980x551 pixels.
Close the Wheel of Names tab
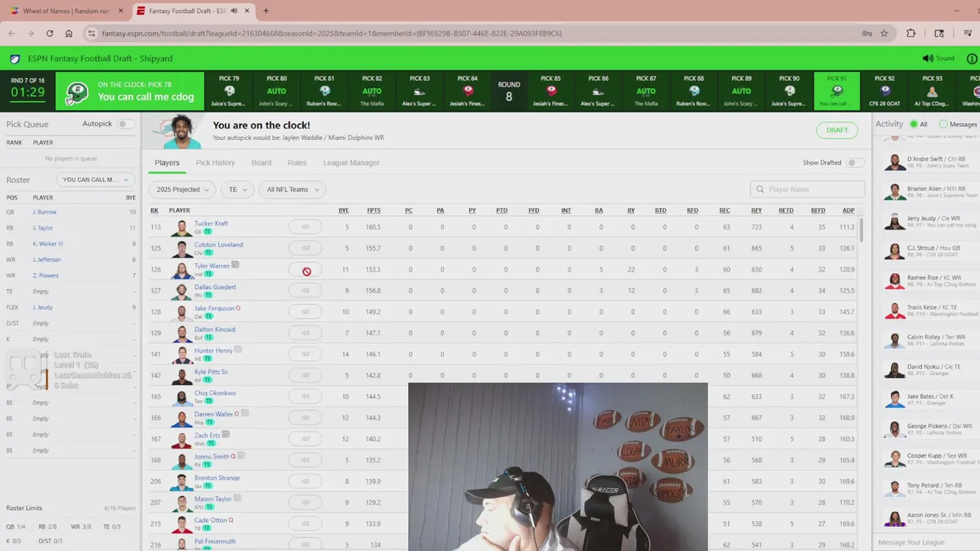click(121, 11)
